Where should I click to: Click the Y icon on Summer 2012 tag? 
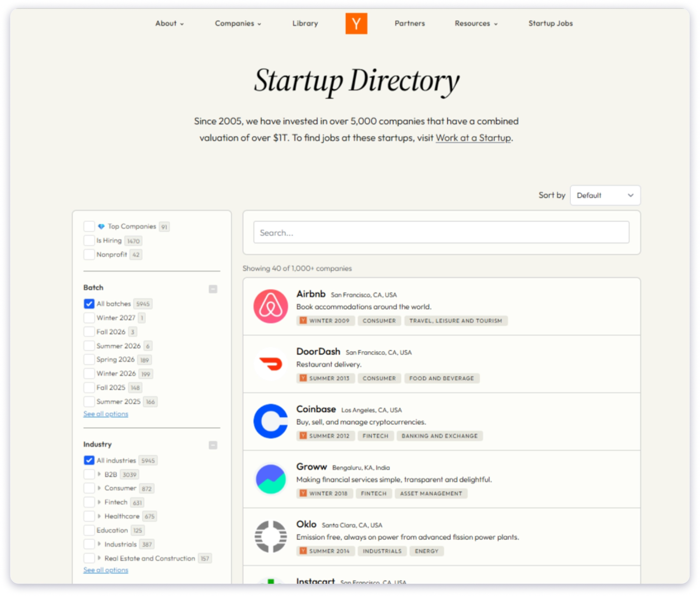point(303,436)
